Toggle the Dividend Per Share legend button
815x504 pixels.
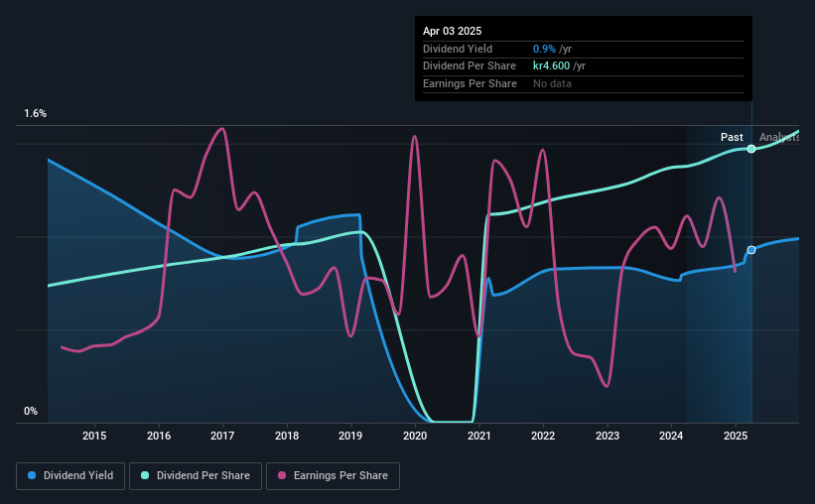[196, 476]
